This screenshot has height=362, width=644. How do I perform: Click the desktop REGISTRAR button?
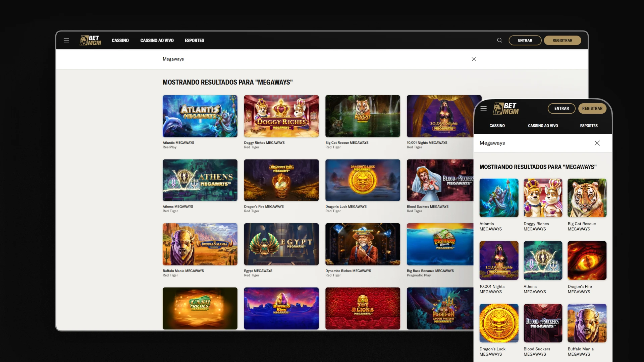pyautogui.click(x=562, y=40)
